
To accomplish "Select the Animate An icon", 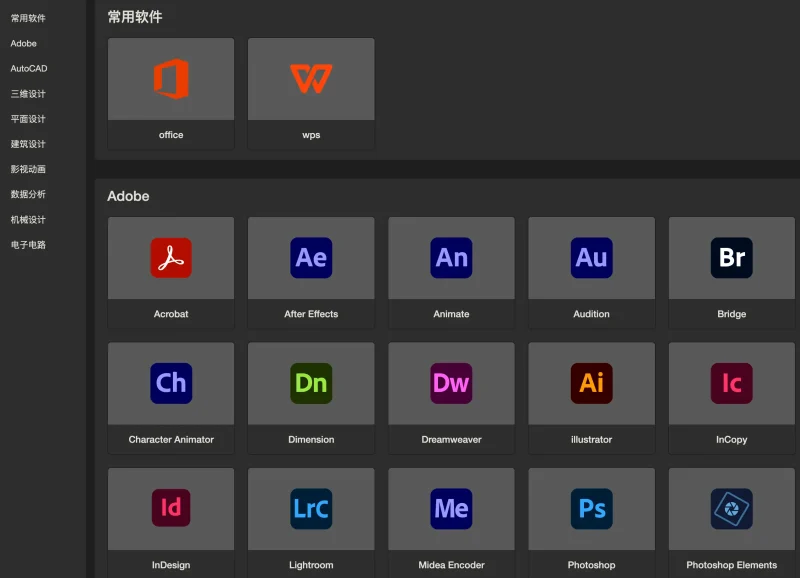I will pos(452,258).
